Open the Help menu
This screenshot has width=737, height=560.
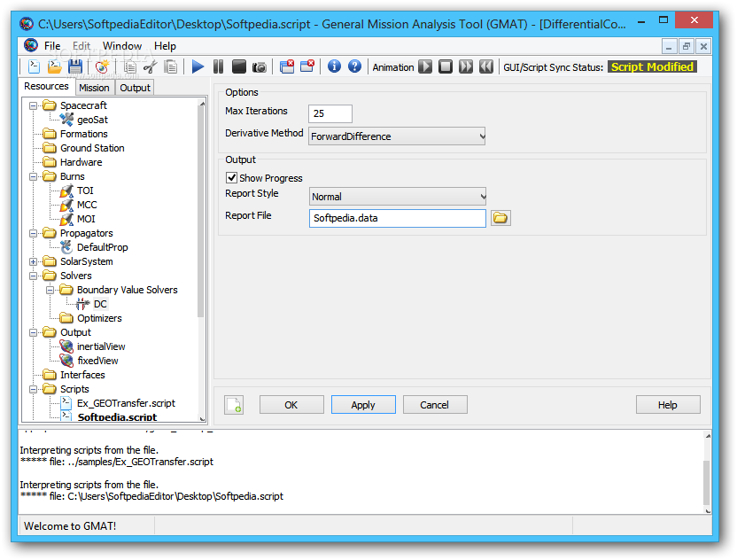165,46
